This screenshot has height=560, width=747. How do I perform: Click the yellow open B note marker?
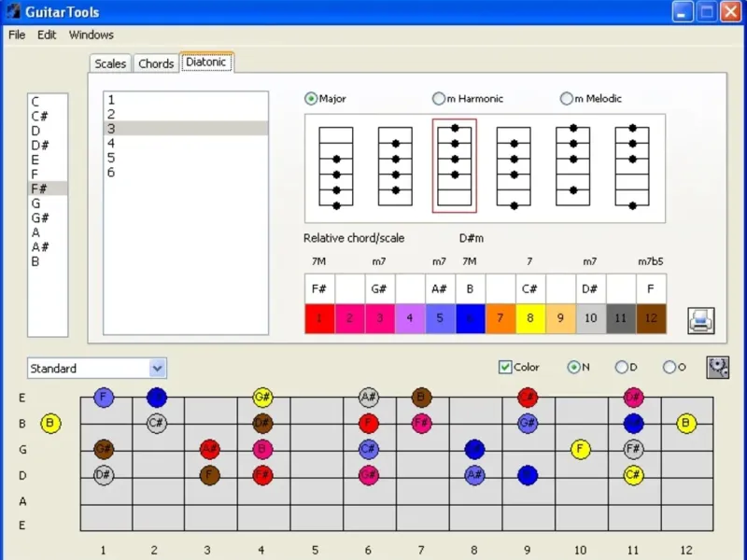point(50,423)
